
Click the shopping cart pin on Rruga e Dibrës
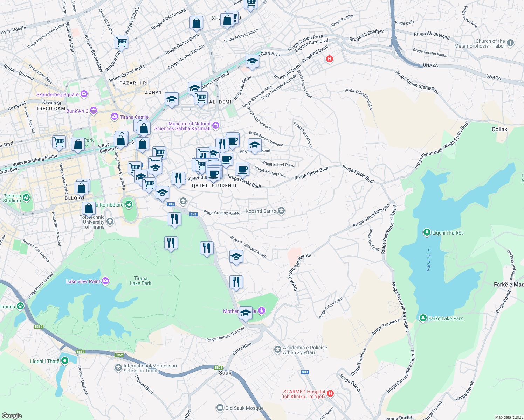click(x=121, y=42)
